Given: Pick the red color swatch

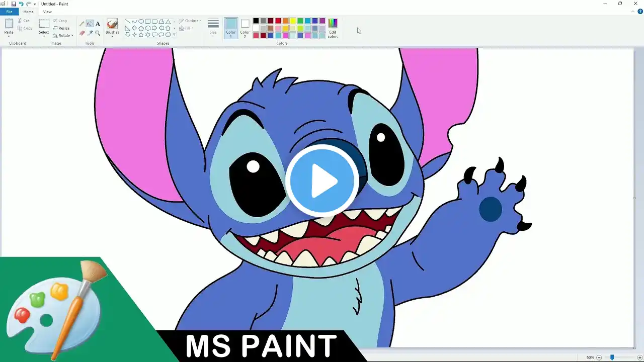Looking at the screenshot, I should coord(278,21).
